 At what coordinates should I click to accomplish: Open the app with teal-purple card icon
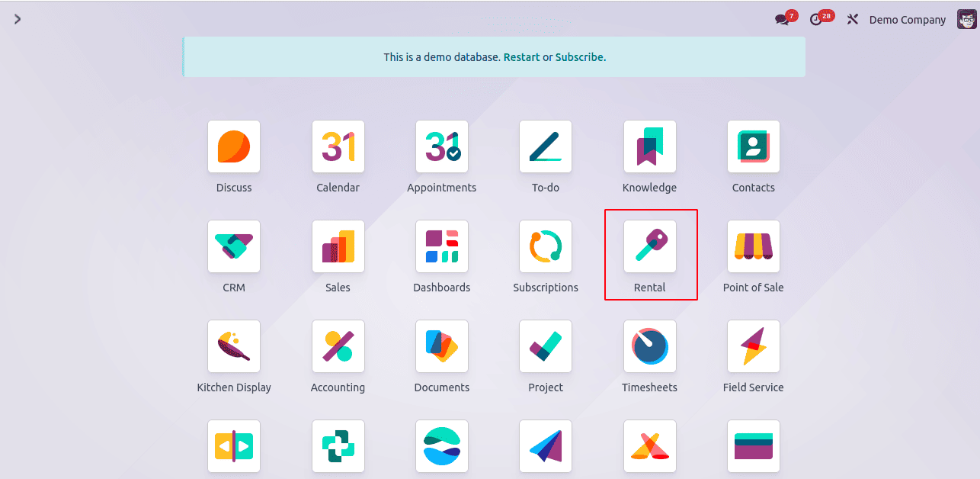754,446
